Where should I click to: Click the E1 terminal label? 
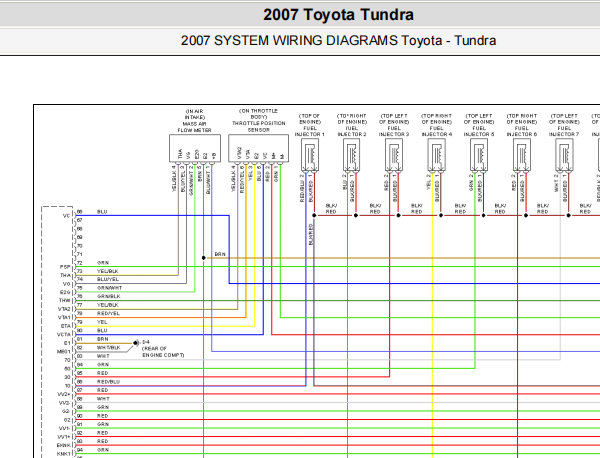point(67,343)
